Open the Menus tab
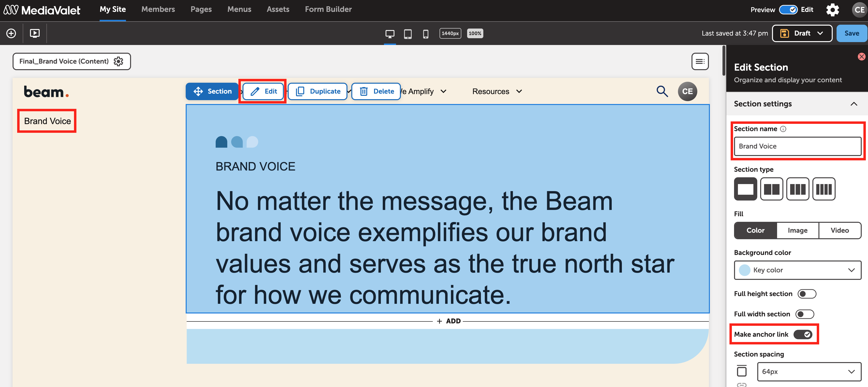This screenshot has height=387, width=868. [239, 9]
